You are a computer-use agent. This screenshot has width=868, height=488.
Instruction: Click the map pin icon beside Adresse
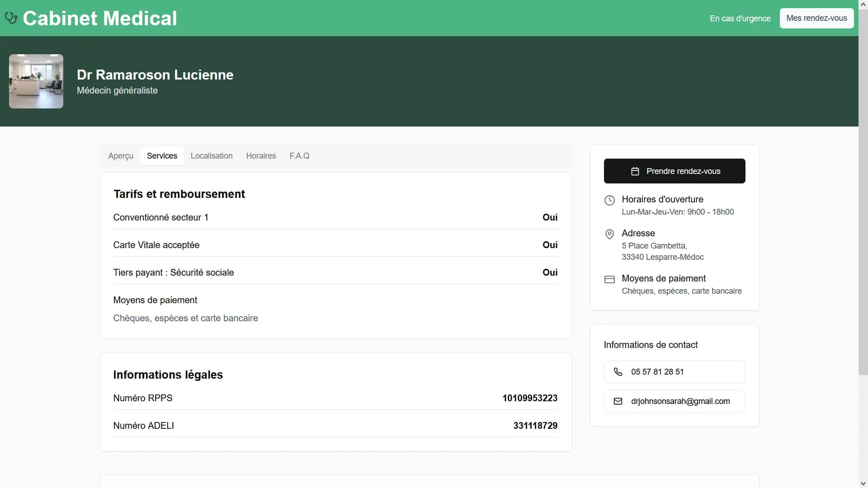pyautogui.click(x=609, y=234)
